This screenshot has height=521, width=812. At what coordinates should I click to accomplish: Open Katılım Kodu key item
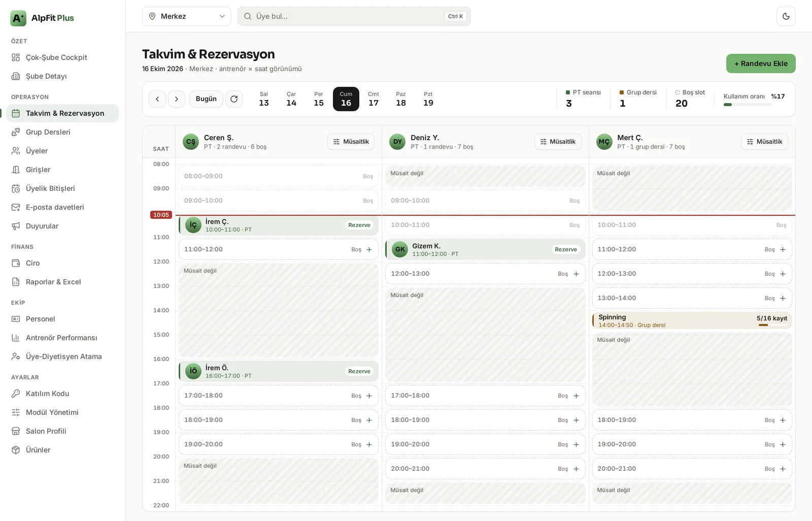tap(62, 394)
